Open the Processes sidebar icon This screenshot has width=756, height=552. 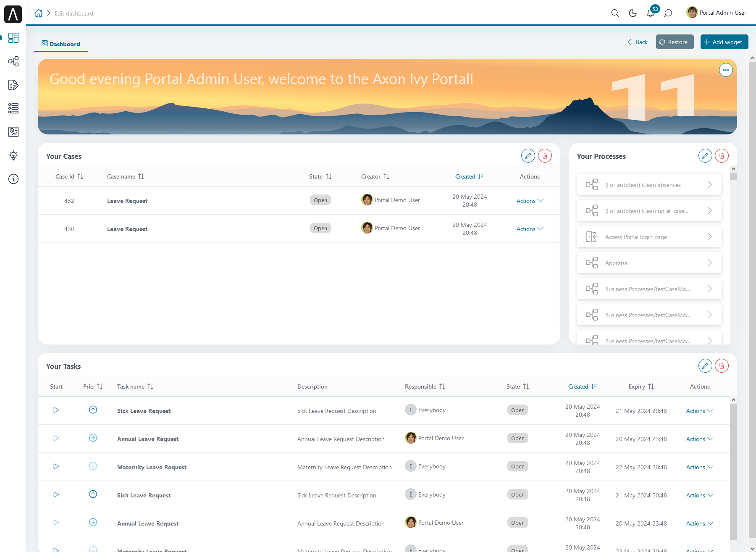tap(13, 61)
